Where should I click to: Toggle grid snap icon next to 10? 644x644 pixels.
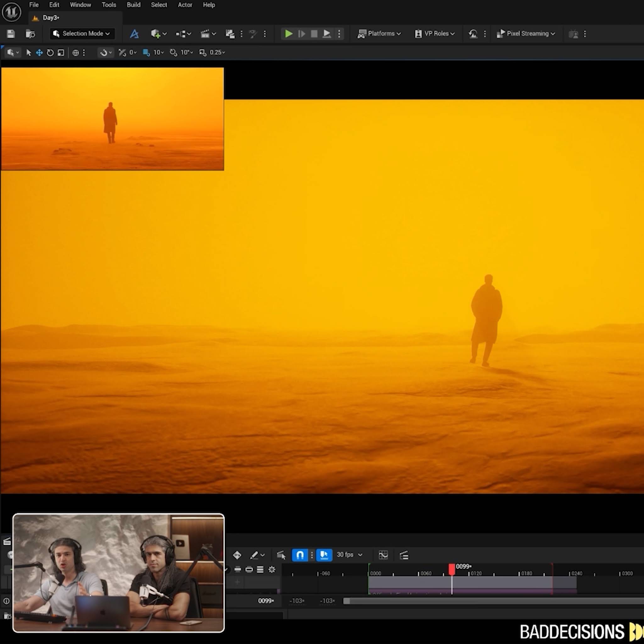tap(146, 53)
